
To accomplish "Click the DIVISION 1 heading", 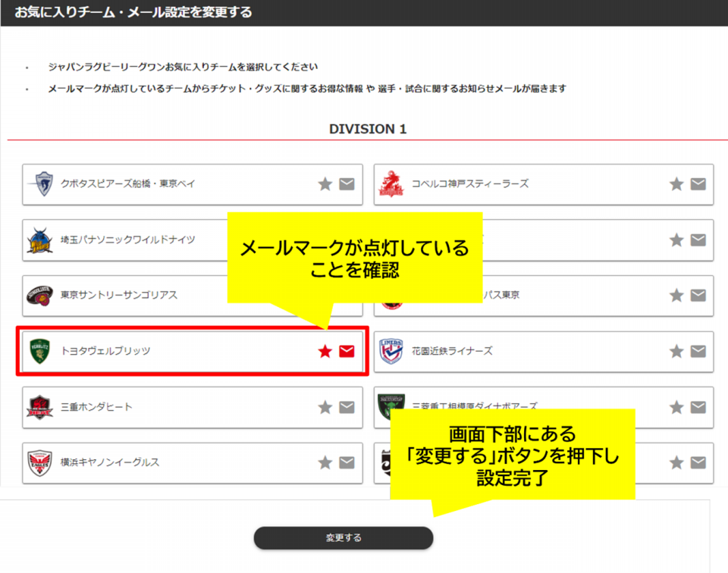I will coord(368,129).
